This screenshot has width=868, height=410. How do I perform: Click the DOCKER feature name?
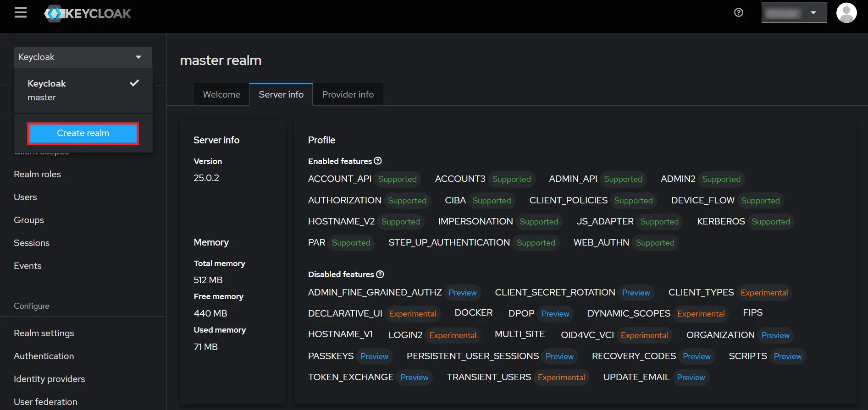pyautogui.click(x=474, y=312)
